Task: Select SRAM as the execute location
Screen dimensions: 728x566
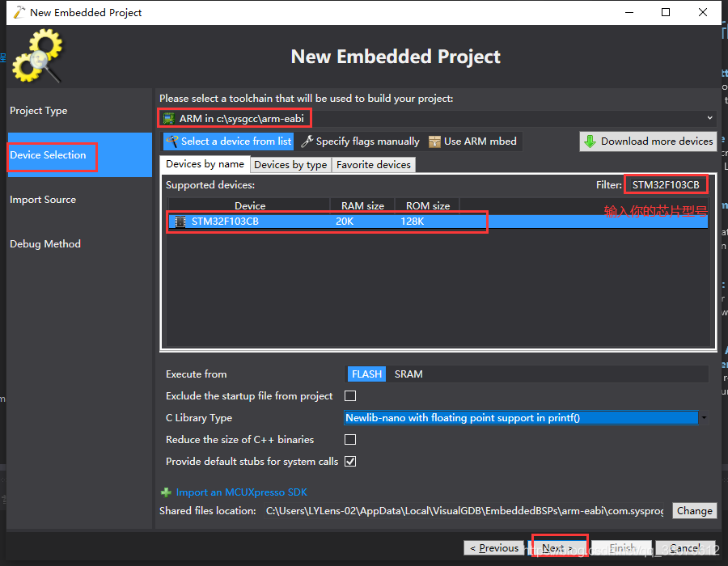Action: pyautogui.click(x=408, y=374)
